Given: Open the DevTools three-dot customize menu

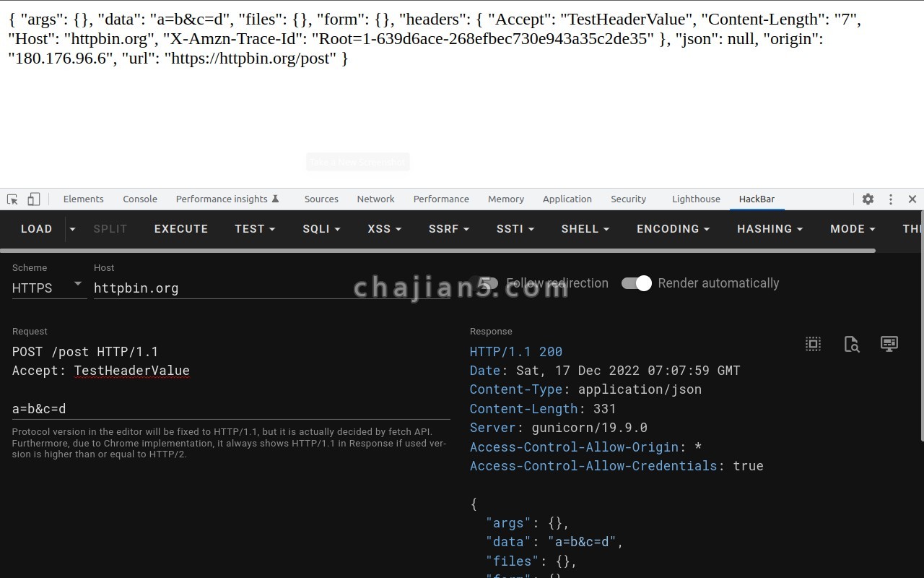Looking at the screenshot, I should 891,199.
